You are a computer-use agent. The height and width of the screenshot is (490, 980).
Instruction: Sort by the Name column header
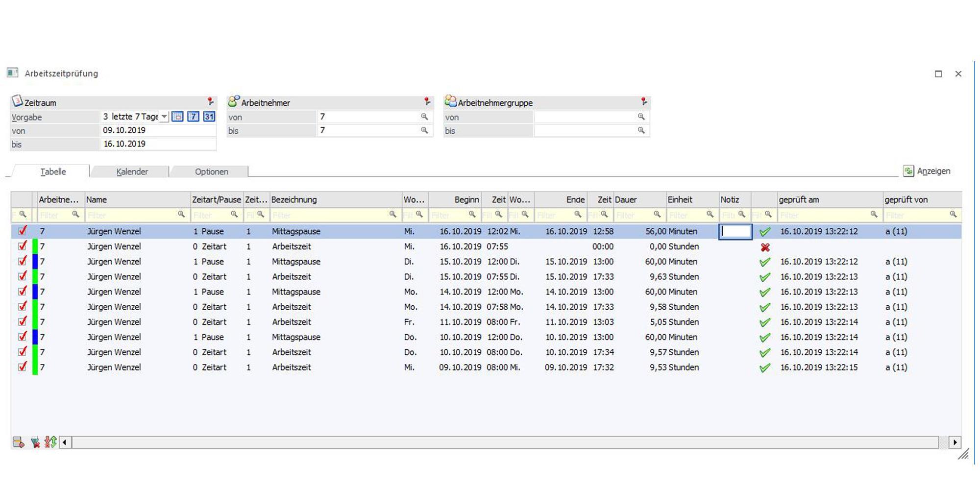coord(138,199)
